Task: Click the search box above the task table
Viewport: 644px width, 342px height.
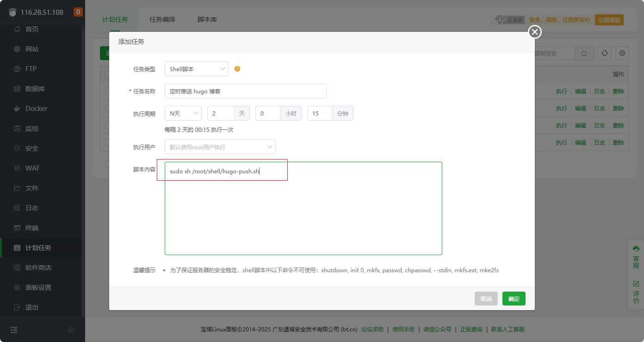Action: [x=555, y=53]
